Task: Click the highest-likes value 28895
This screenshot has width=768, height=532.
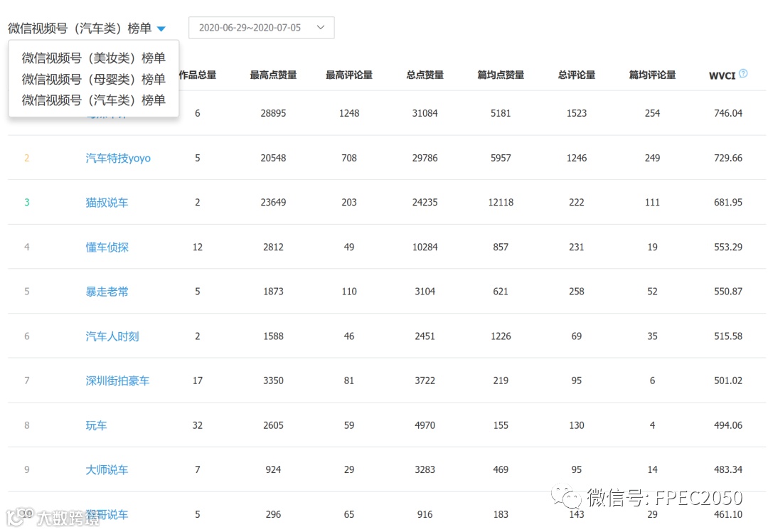Action: coord(273,113)
